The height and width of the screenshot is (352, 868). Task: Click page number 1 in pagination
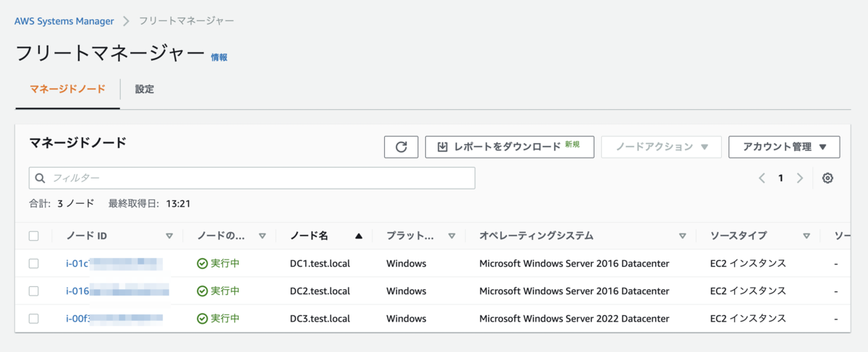[780, 178]
